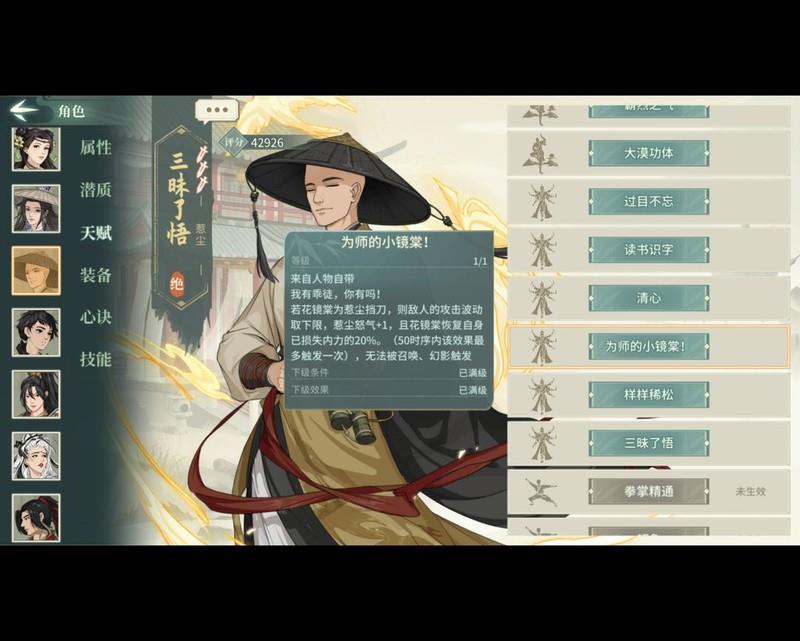The width and height of the screenshot is (800, 641).
Task: Open the speech bubble ellipsis icon
Action: pyautogui.click(x=217, y=111)
